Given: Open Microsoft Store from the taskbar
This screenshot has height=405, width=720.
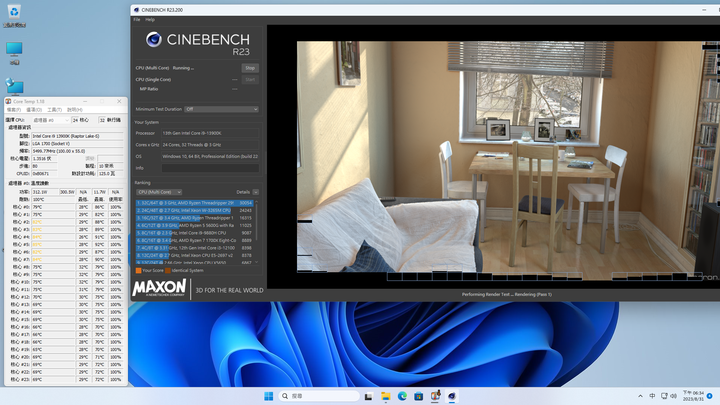Looking at the screenshot, I should pyautogui.click(x=418, y=396).
